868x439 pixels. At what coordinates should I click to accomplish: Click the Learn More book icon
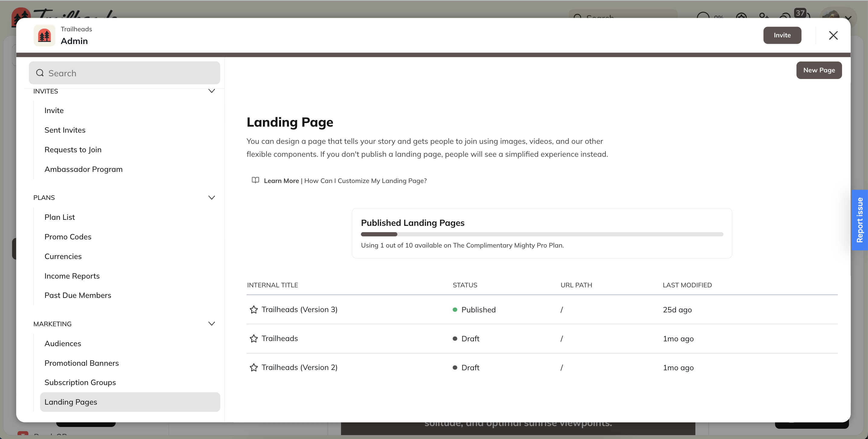pyautogui.click(x=255, y=180)
